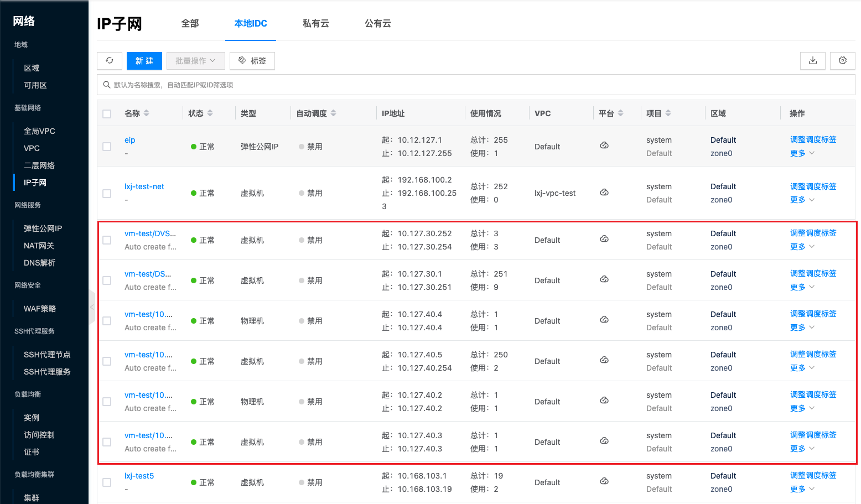Switch to the 公有云 tab

pyautogui.click(x=377, y=23)
